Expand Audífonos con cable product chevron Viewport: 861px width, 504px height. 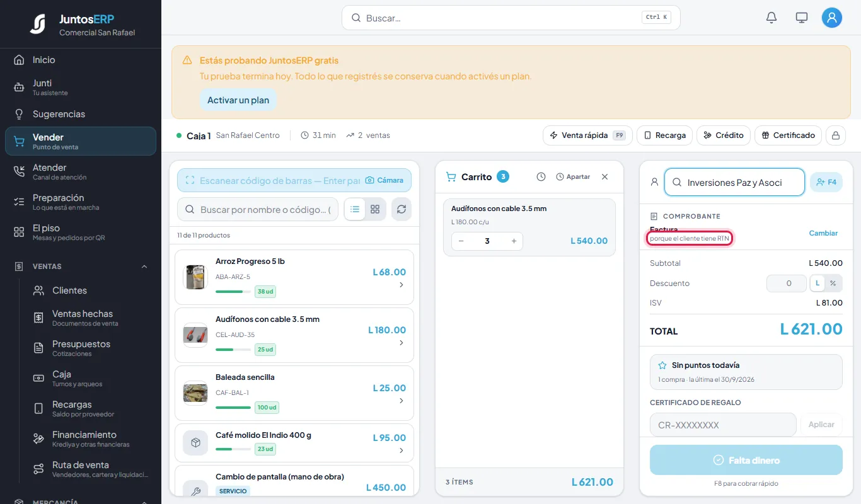point(402,343)
